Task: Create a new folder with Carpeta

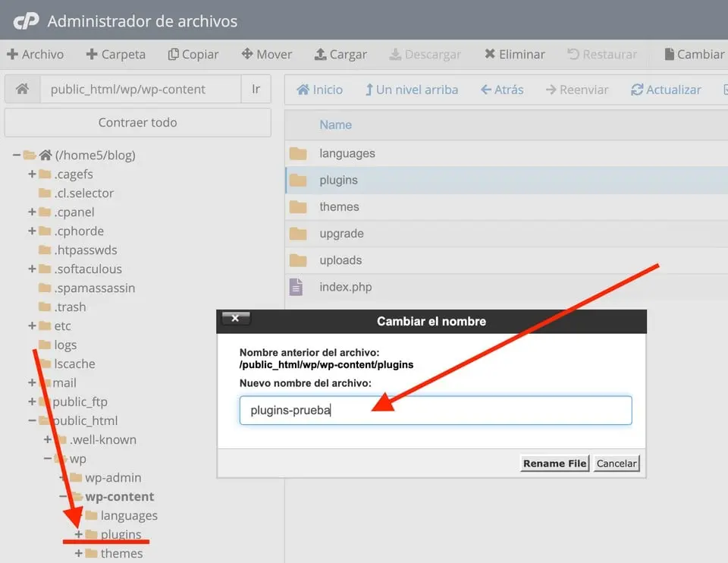Action: (x=115, y=55)
